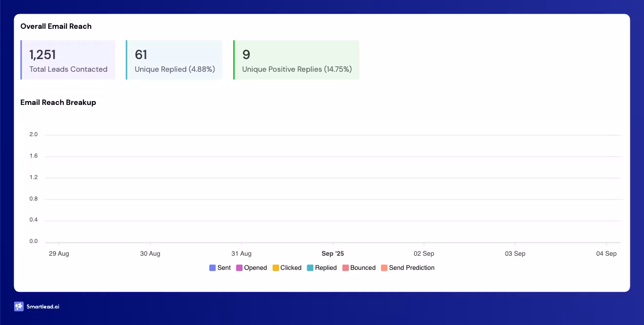Click the 29 Aug axis label

point(59,254)
